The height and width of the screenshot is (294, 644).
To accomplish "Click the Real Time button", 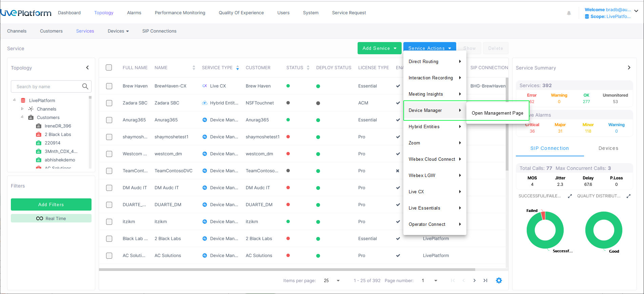I will click(x=51, y=218).
